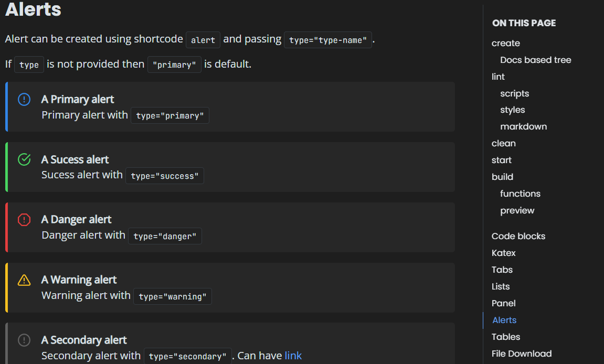
Task: Click the Primary alert info circle icon
Action: pyautogui.click(x=24, y=99)
